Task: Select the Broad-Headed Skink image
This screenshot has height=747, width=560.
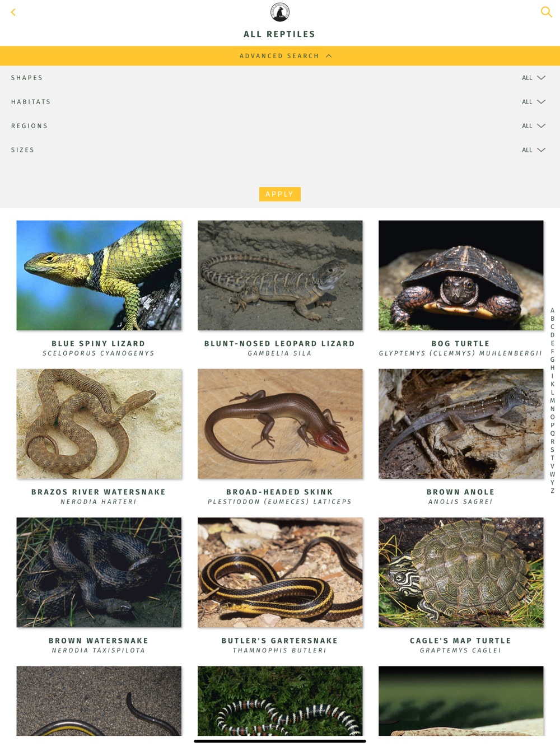Action: click(x=280, y=423)
